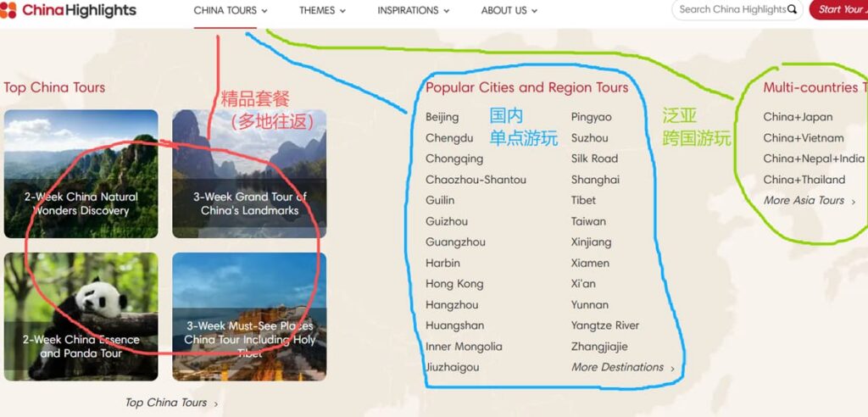Open Jiuzhaigou tours
Screen dimensions: 868x417
coord(453,368)
